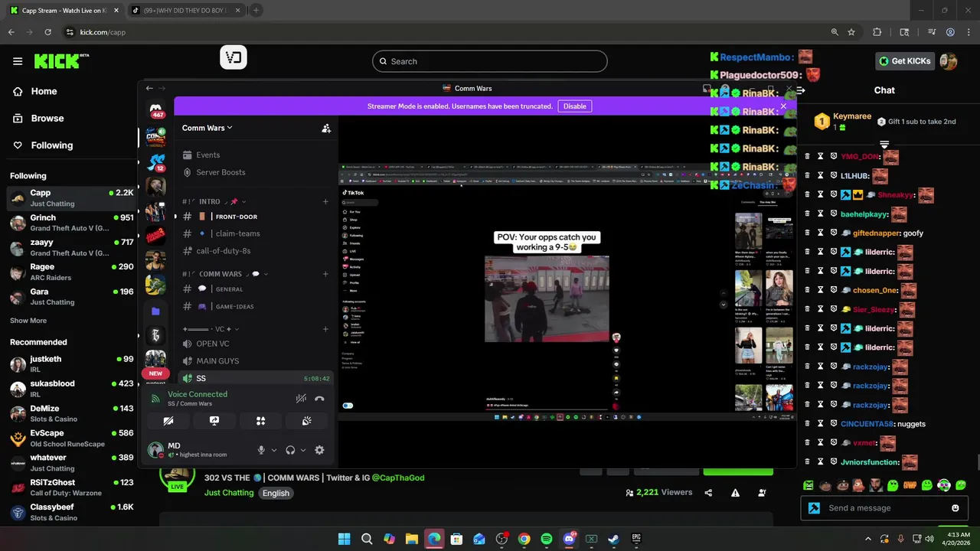The image size is (980, 551).
Task: Open headphone output options arrow
Action: tap(303, 450)
